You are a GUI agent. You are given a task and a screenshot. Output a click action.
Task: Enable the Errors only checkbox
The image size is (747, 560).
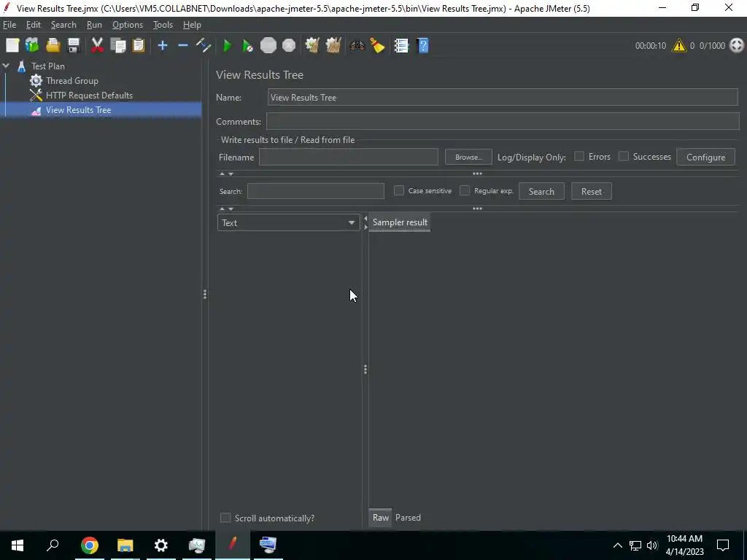pos(578,156)
